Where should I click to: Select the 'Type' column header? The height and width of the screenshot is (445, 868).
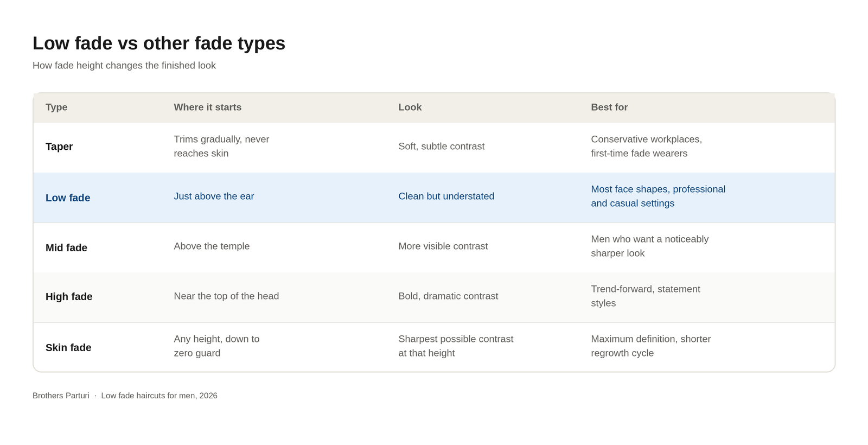point(56,107)
